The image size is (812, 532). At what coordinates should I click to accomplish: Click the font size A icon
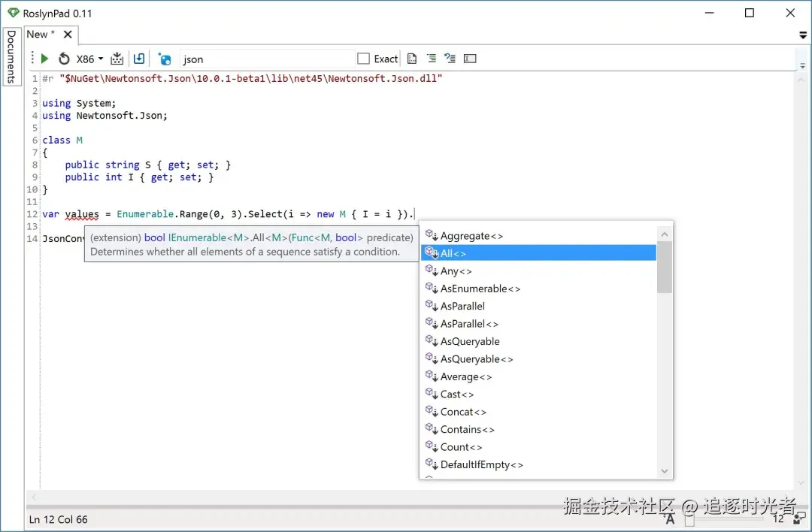pyautogui.click(x=670, y=518)
